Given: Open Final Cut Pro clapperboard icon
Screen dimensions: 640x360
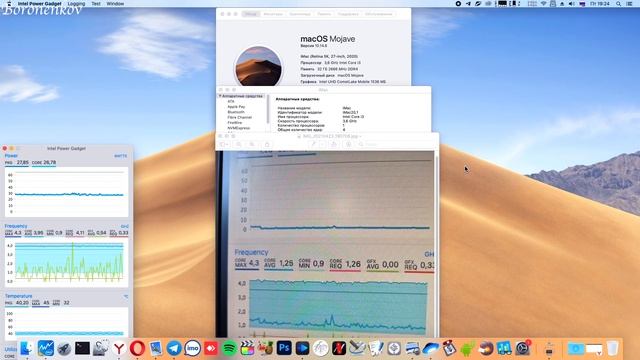Looking at the screenshot, I should click(x=247, y=348).
